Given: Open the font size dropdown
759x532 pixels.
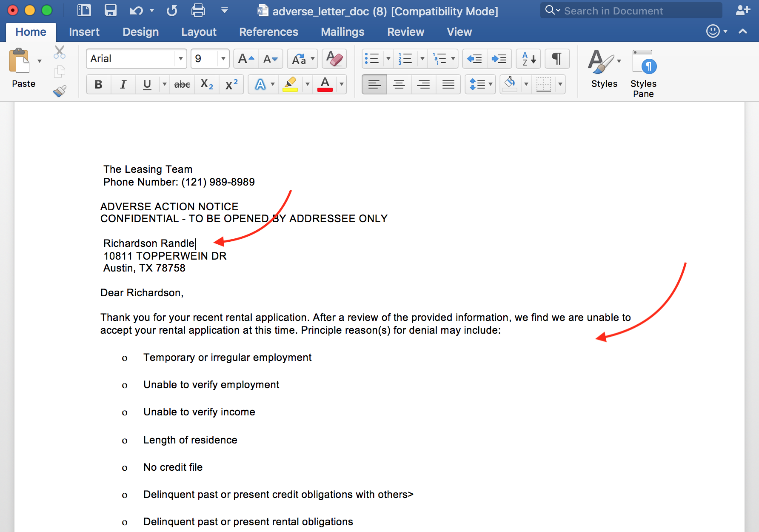Looking at the screenshot, I should click(223, 59).
